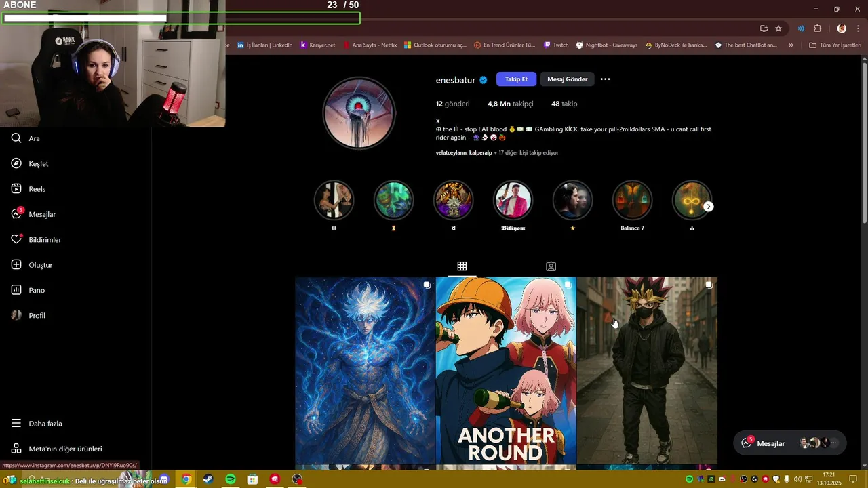
Task: View 48 takip following list
Action: 564,104
